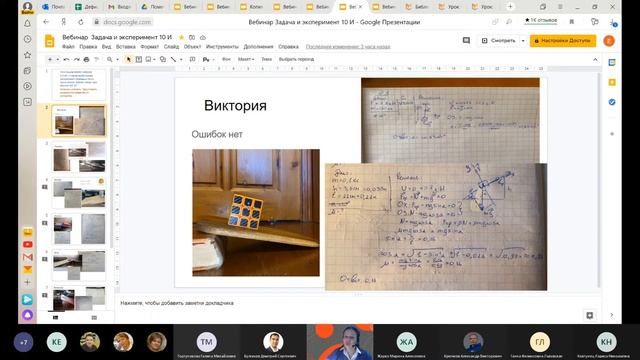
Task: Open the Calendar side panel icon
Action: pyautogui.click(x=612, y=62)
